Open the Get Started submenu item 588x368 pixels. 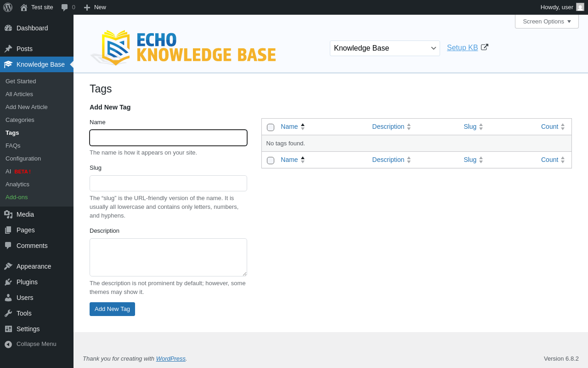coord(21,81)
